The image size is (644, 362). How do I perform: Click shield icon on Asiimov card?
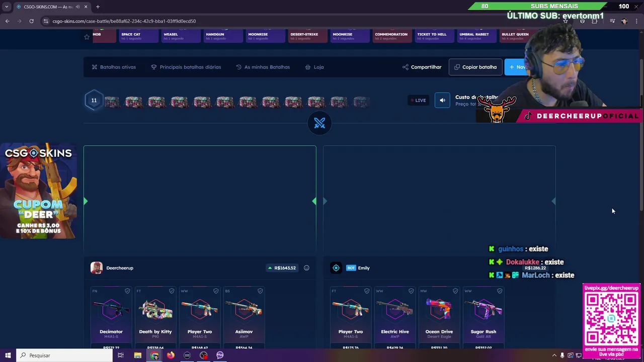[x=260, y=291]
